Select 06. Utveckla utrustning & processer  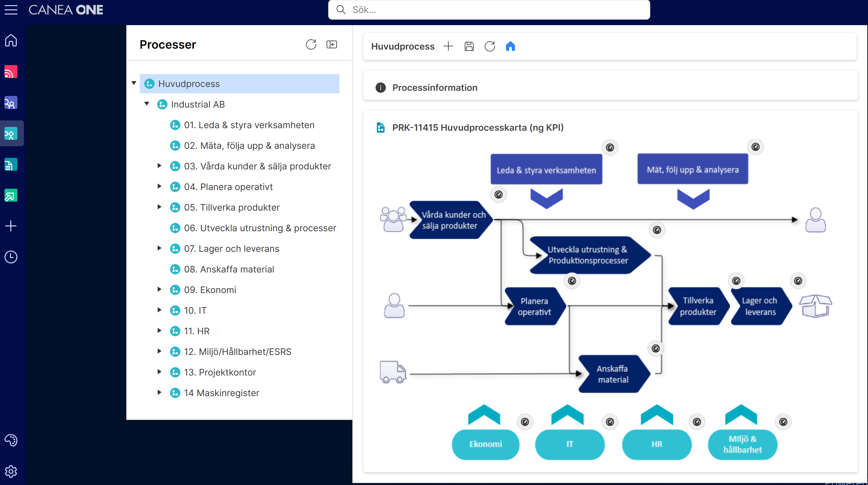click(260, 228)
